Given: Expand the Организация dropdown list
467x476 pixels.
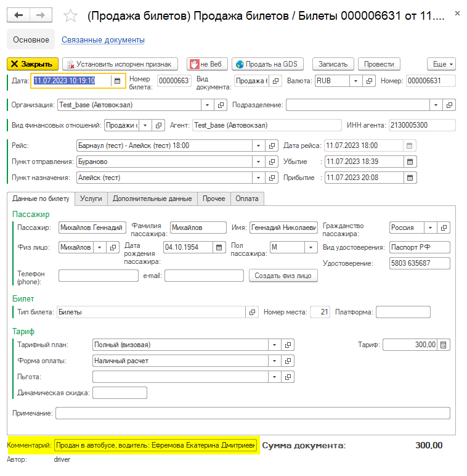Looking at the screenshot, I should tap(206, 105).
